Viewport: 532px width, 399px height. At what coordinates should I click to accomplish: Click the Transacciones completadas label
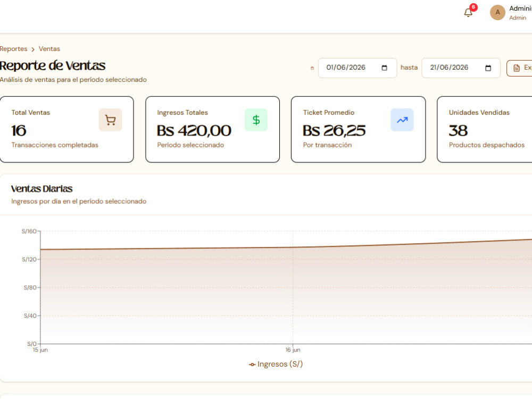coord(55,145)
